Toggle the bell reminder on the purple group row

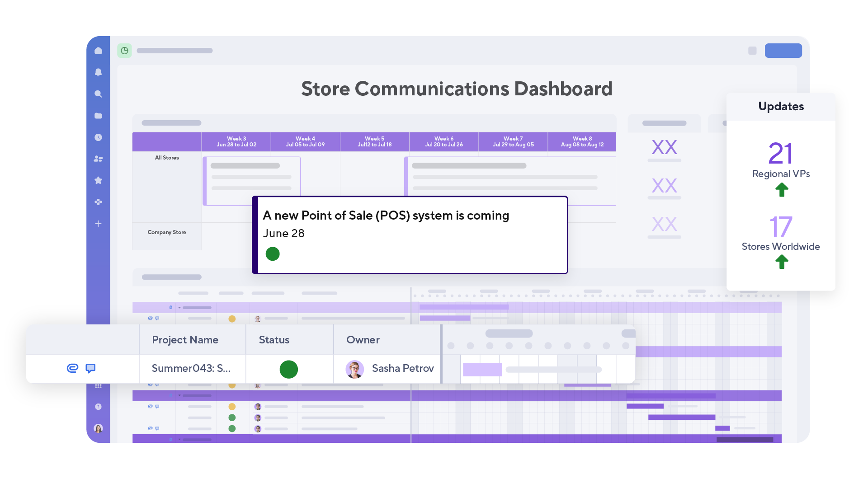tap(170, 307)
